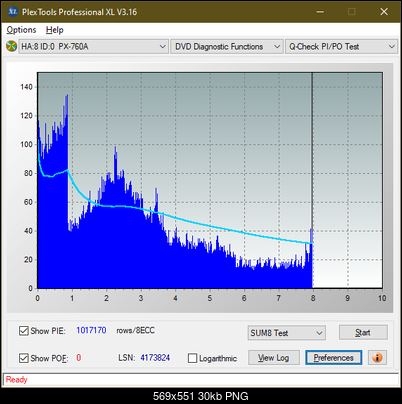The height and width of the screenshot is (404, 402).
Task: Click the y-axis label 140
Action: pos(26,87)
